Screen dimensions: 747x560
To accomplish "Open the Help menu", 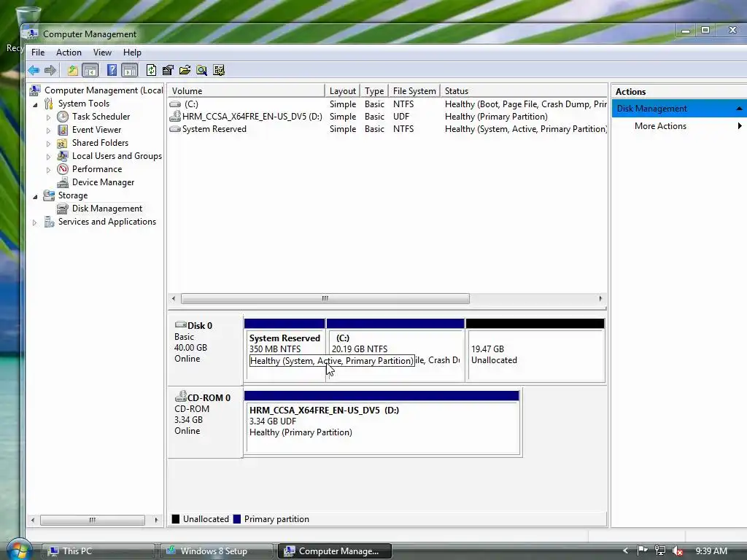I will [132, 52].
